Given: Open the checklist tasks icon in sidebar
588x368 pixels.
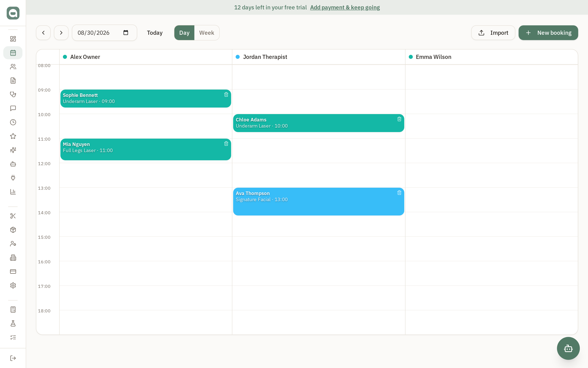Looking at the screenshot, I should [x=13, y=337].
